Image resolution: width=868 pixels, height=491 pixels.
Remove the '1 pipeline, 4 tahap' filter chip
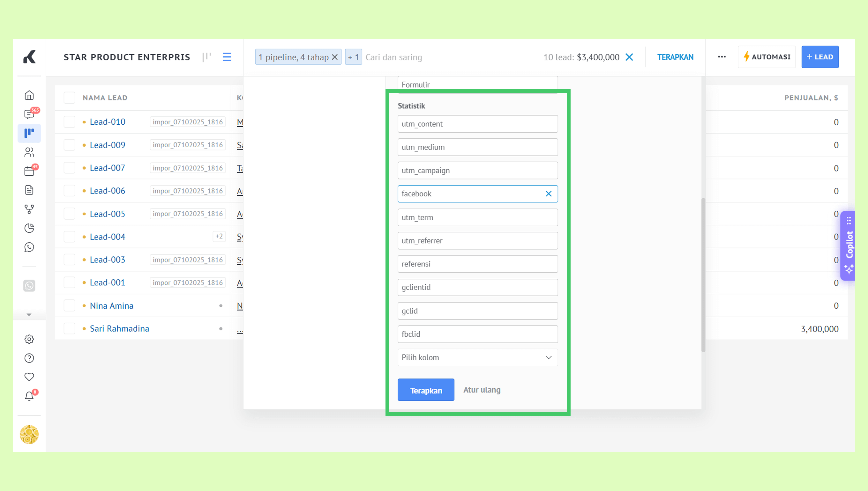tap(335, 57)
